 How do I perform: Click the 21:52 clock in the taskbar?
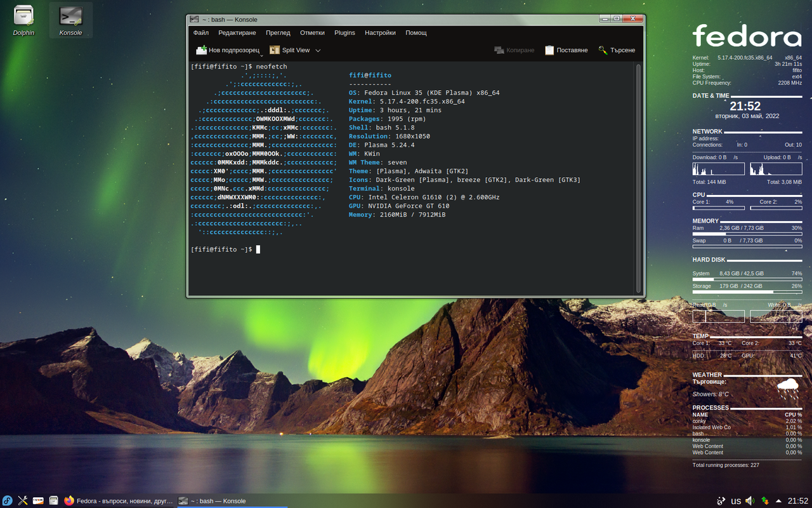[x=798, y=501]
